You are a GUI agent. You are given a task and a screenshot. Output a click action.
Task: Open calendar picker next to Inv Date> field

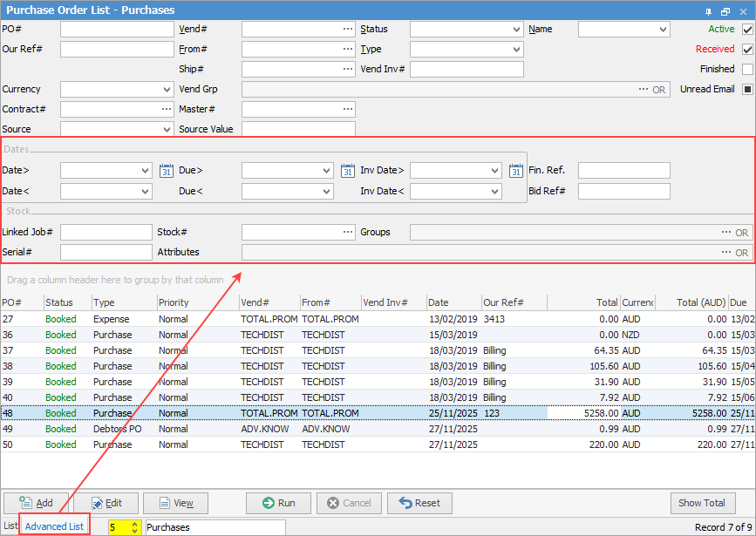(x=516, y=171)
